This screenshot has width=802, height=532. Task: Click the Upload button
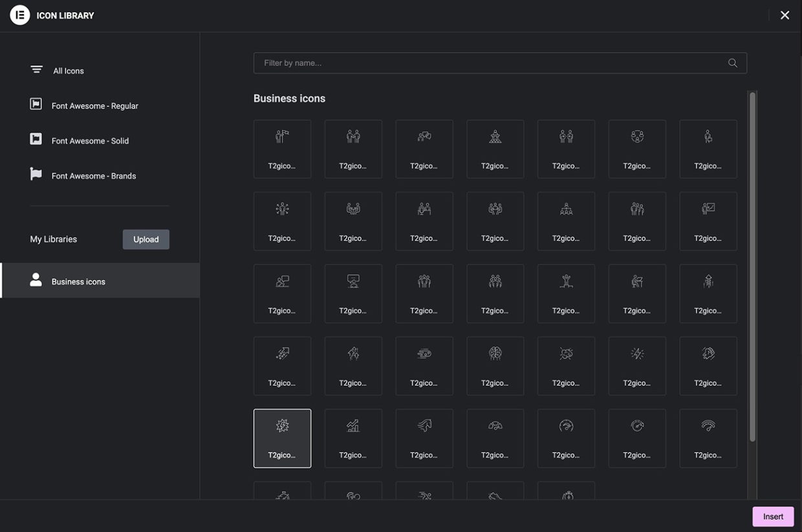[146, 239]
